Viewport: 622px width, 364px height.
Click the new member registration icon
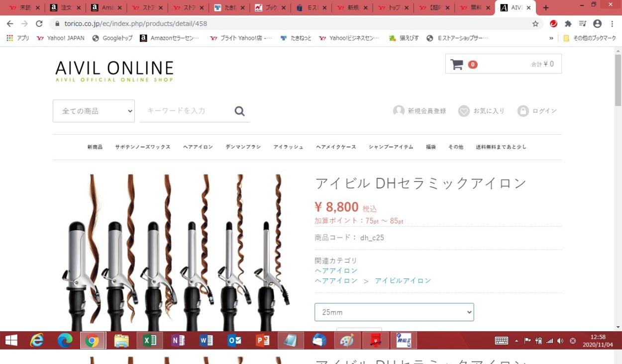pos(399,111)
